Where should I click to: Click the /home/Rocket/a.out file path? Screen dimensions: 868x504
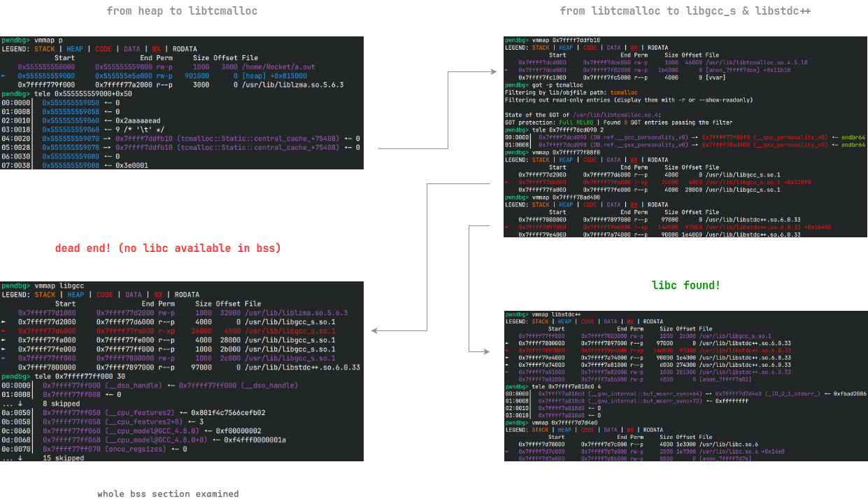278,66
